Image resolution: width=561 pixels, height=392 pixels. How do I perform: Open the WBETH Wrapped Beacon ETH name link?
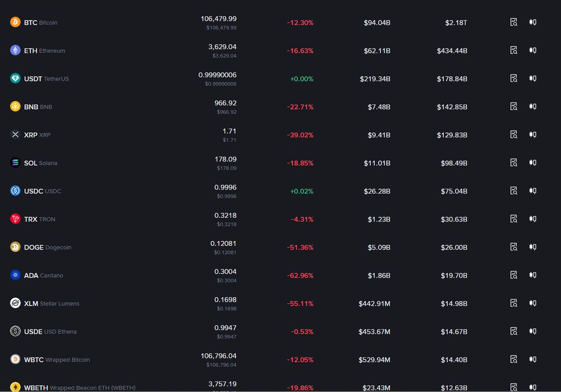click(80, 388)
